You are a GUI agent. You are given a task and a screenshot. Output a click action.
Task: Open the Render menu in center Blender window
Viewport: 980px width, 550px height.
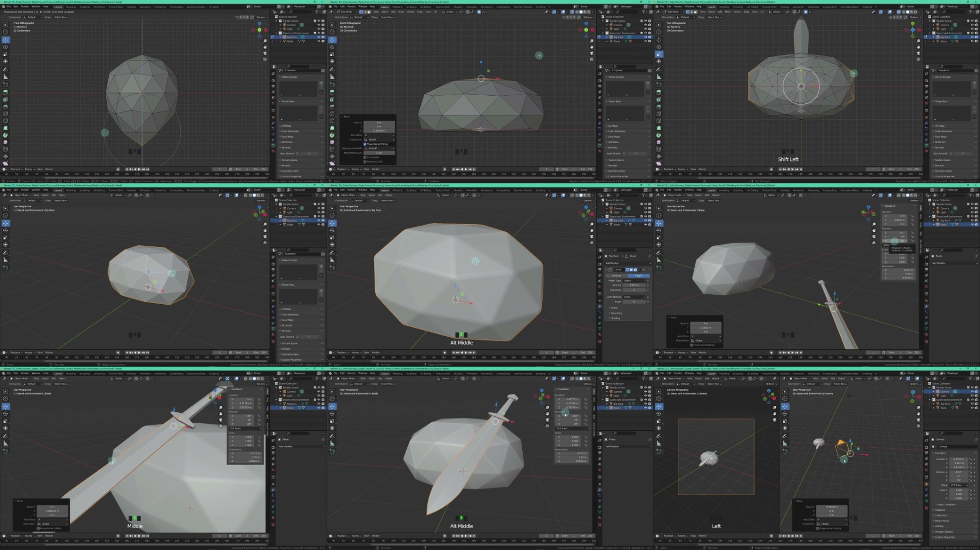coord(351,190)
